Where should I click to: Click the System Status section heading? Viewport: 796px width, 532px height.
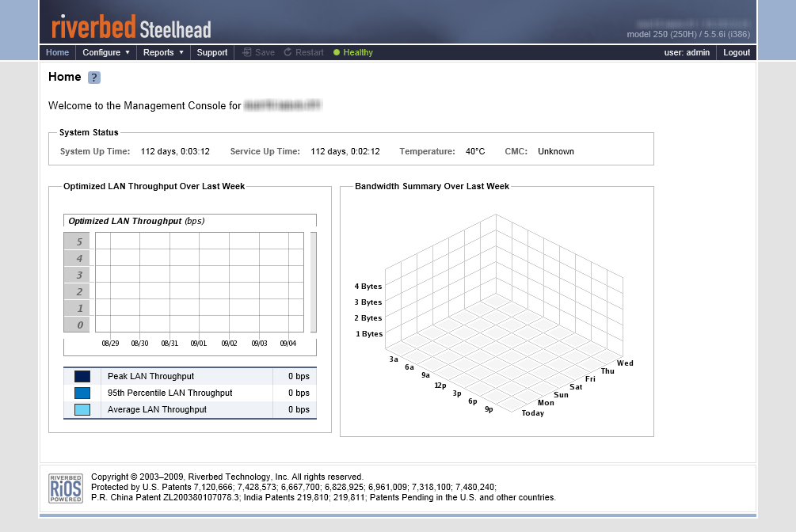click(x=89, y=132)
